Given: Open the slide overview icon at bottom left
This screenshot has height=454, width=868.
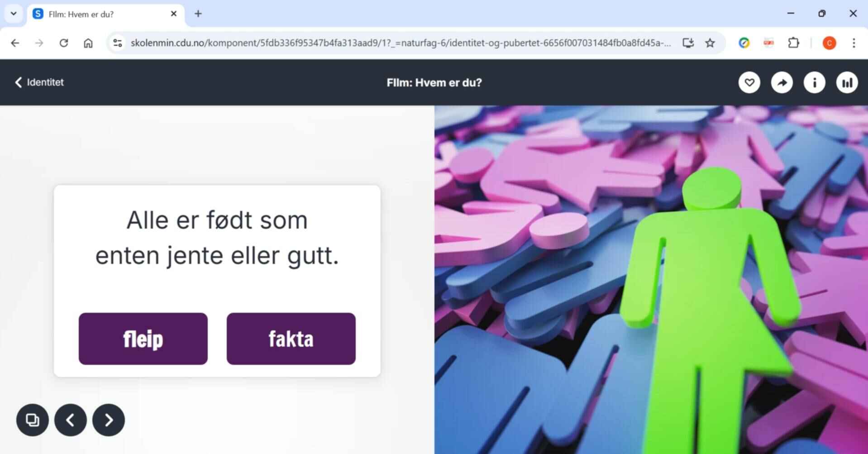Looking at the screenshot, I should coord(33,420).
